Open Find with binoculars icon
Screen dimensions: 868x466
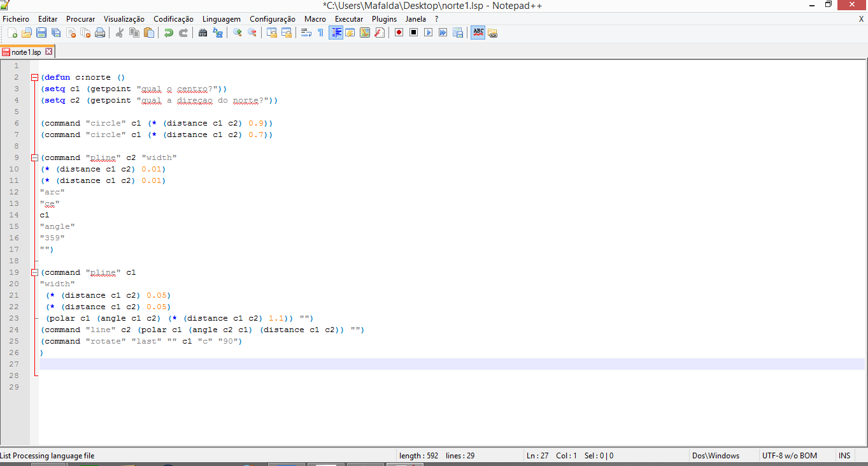pyautogui.click(x=203, y=33)
